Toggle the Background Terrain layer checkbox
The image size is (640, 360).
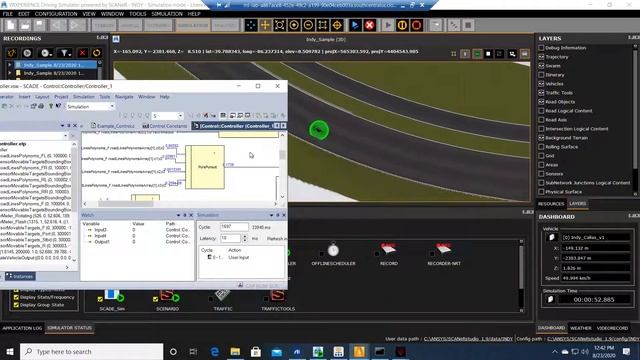[x=541, y=138]
